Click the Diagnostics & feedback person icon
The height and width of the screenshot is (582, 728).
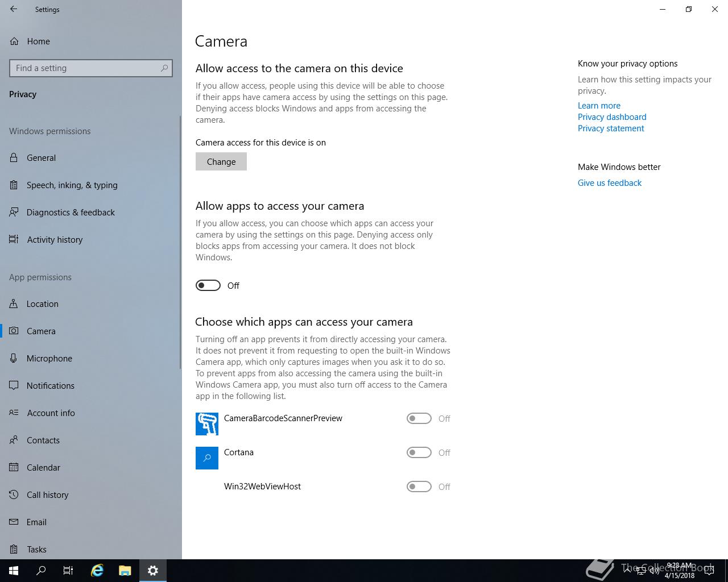(x=14, y=212)
